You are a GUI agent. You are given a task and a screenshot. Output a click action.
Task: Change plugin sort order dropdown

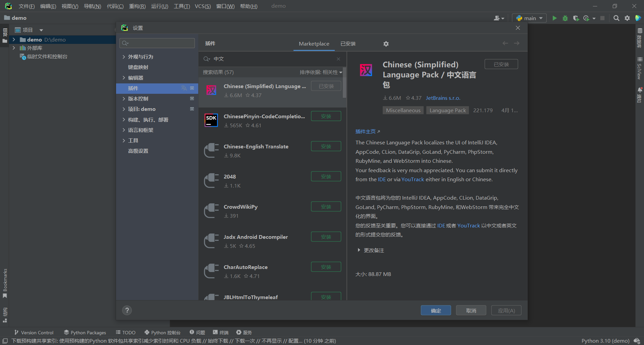[321, 72]
